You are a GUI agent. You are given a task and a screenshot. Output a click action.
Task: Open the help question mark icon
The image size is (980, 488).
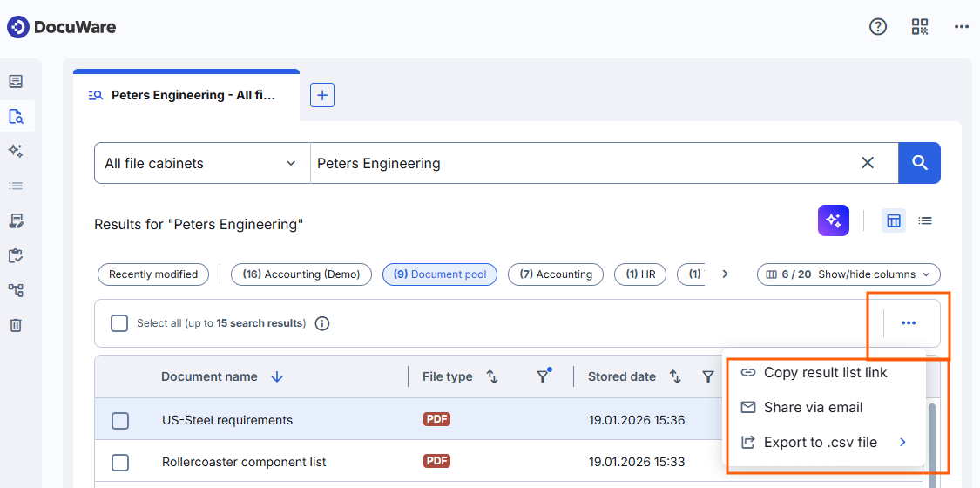coord(878,27)
